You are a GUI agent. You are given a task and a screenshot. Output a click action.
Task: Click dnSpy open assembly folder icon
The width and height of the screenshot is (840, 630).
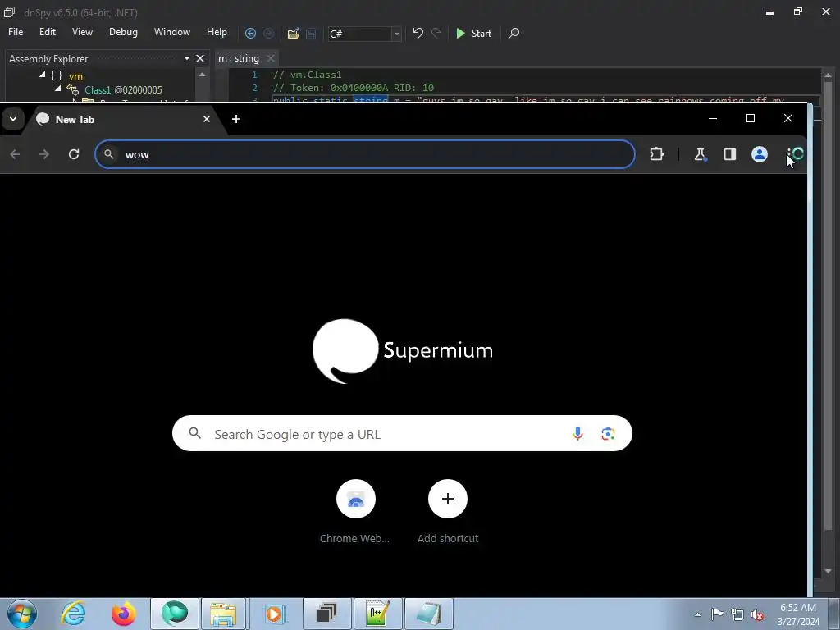[293, 34]
